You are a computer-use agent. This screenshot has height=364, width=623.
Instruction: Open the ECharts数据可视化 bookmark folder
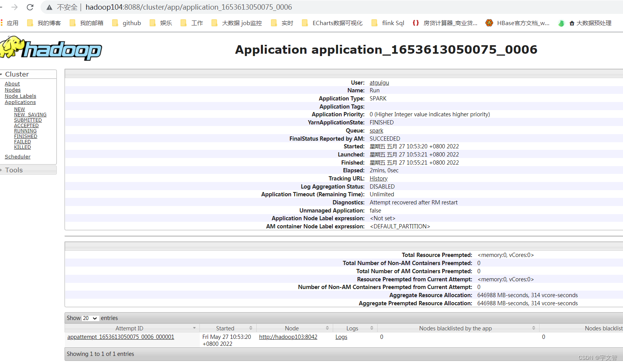pos(332,23)
